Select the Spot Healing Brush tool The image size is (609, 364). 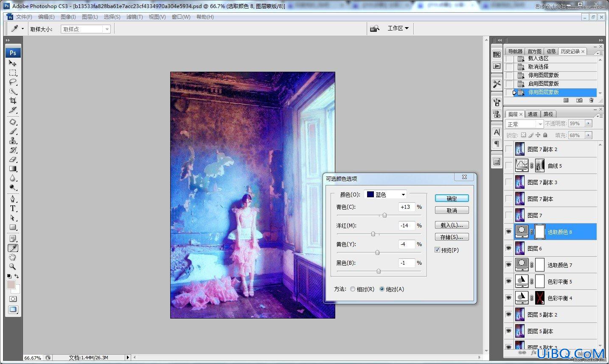click(x=13, y=122)
